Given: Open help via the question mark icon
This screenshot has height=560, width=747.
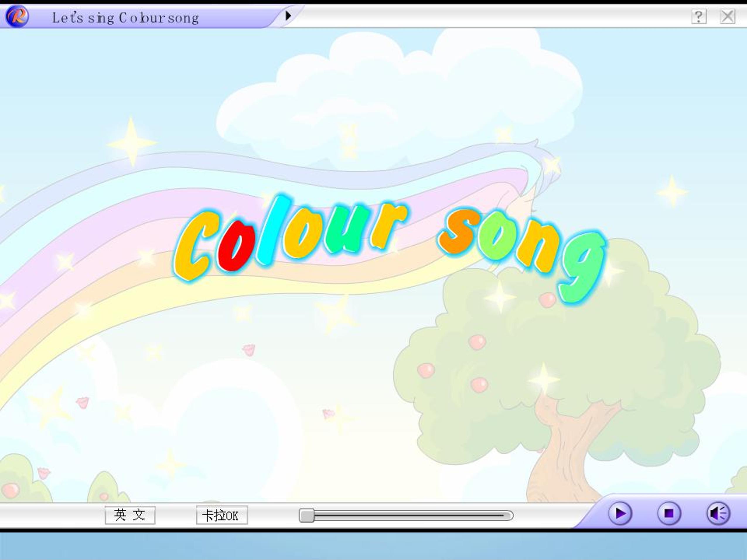Looking at the screenshot, I should pyautogui.click(x=699, y=17).
